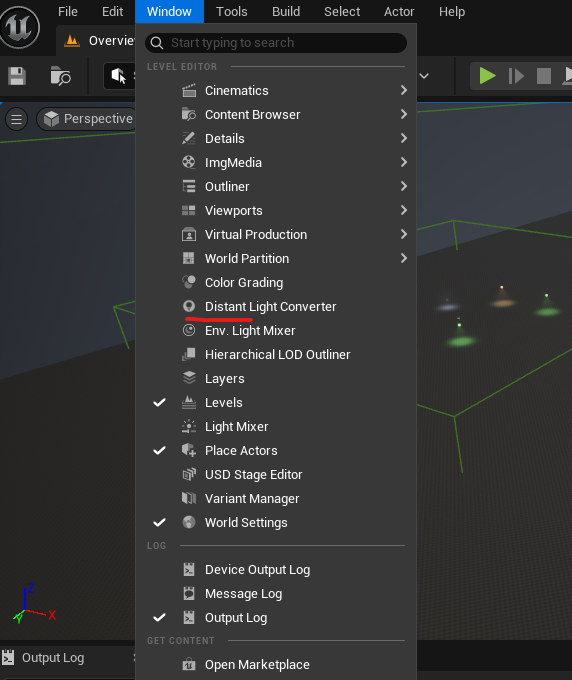Click the menu search field
The width and height of the screenshot is (572, 680).
pyautogui.click(x=276, y=42)
